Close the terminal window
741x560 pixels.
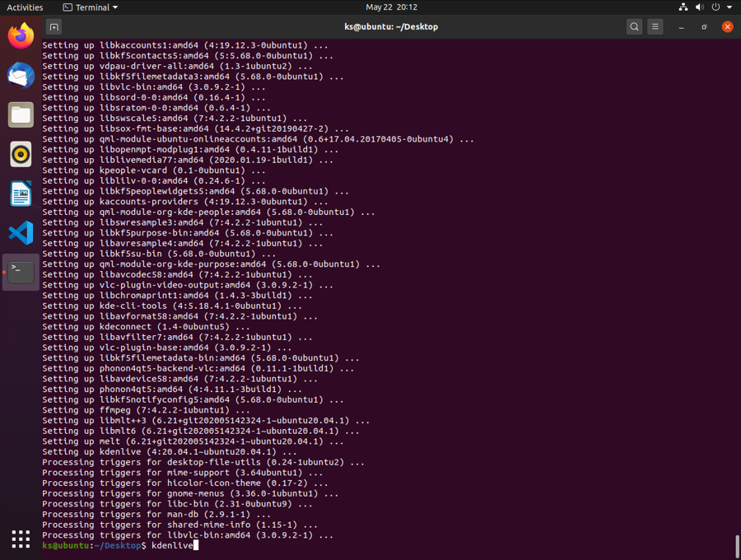pos(727,27)
